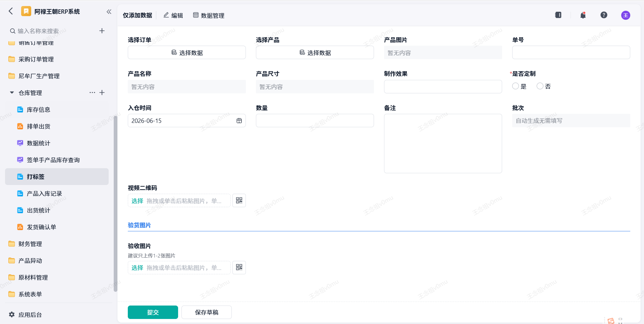Open the user avatar 王
This screenshot has width=644, height=324.
626,15
